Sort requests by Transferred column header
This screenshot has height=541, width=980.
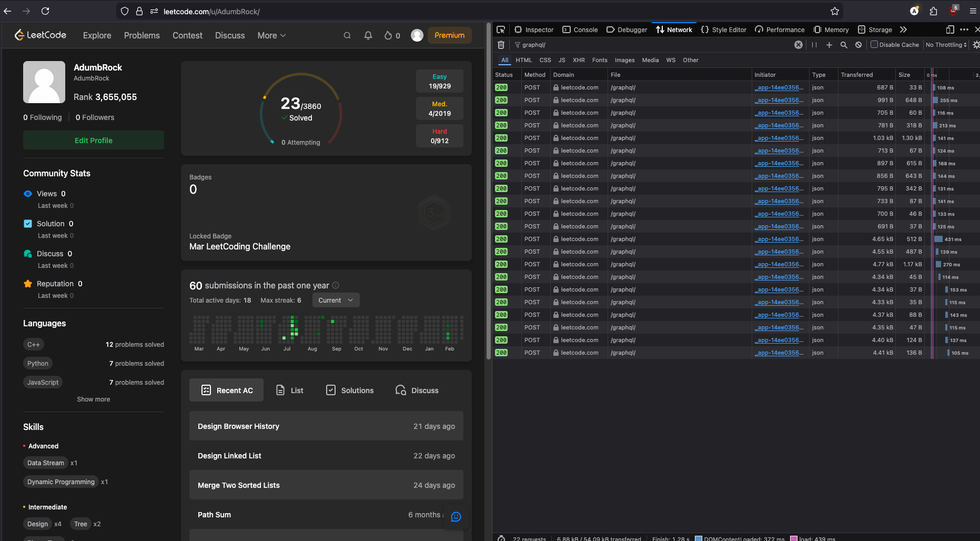point(867,75)
